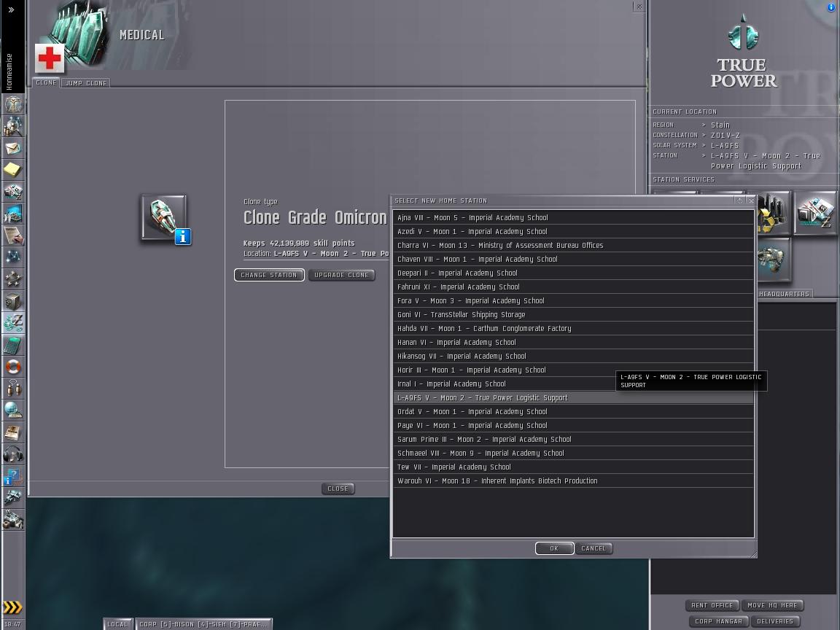
Task: Open the Corp Hangar button
Action: 718,621
